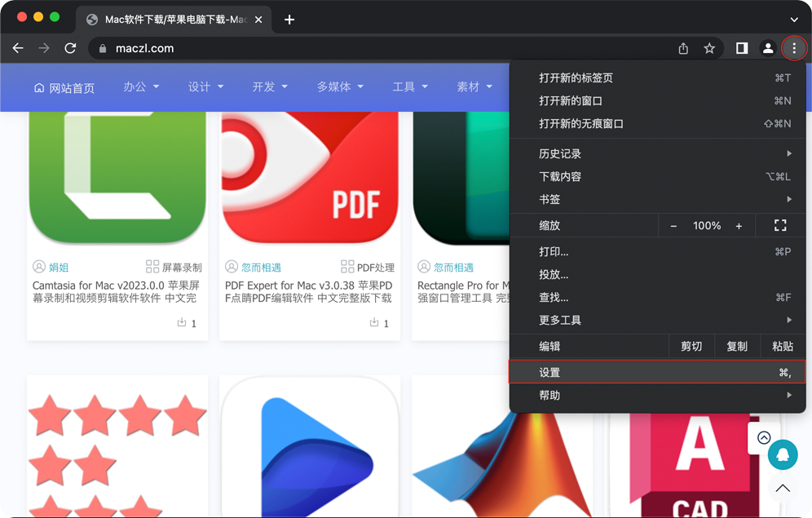The width and height of the screenshot is (812, 518).
Task: Open the browser profile avatar
Action: (x=768, y=48)
